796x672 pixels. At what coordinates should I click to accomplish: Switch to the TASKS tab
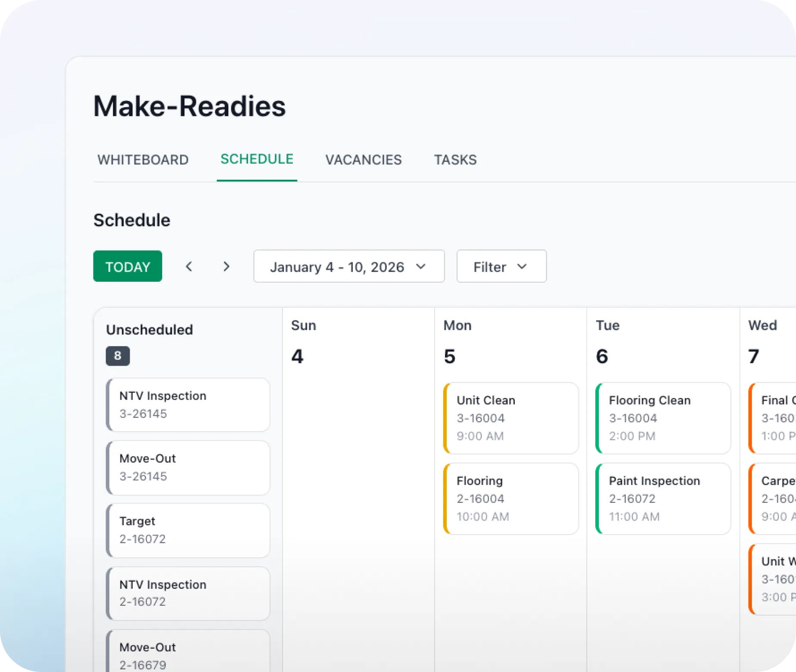tap(455, 160)
